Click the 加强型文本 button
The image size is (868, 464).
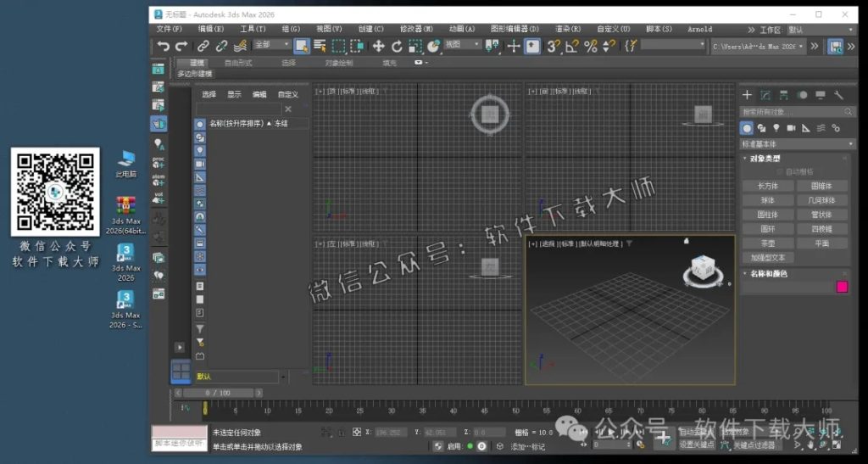[x=768, y=258]
